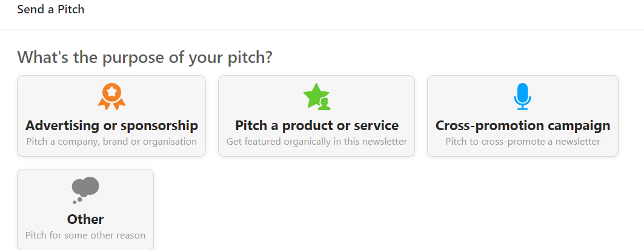Image resolution: width=644 pixels, height=250 pixels.
Task: Click 'Pitch to cross-promote a newsletter' text
Action: [x=522, y=142]
